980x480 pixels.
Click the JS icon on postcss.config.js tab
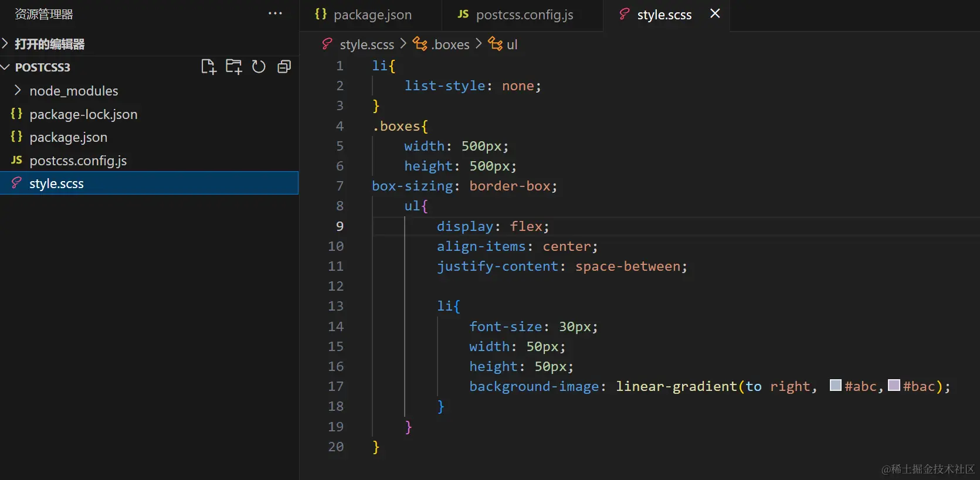click(463, 14)
